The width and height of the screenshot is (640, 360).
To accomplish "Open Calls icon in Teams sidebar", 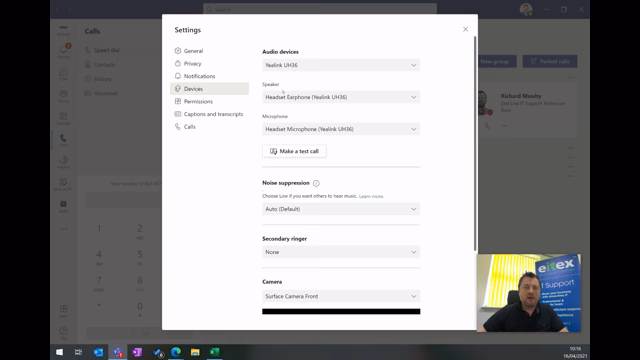I will click(63, 140).
